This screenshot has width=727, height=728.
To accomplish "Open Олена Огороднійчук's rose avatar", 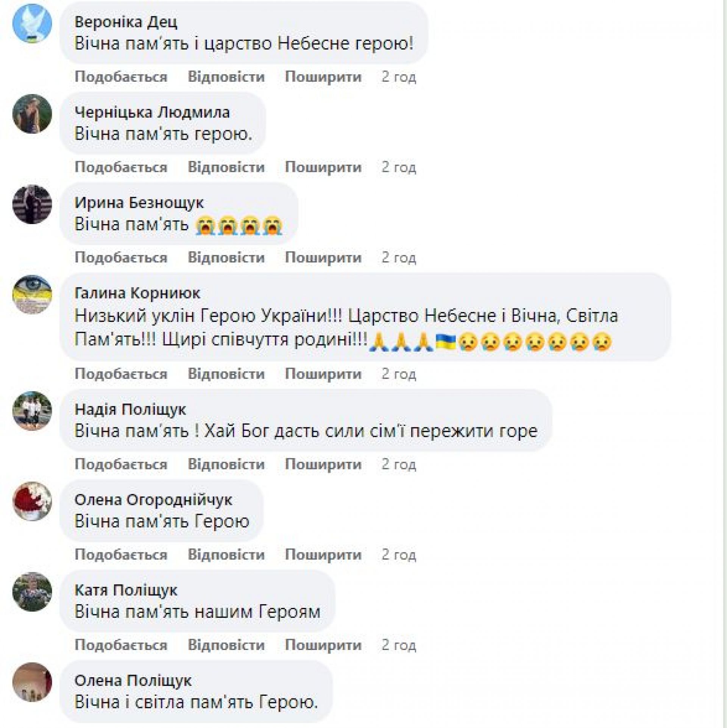I will (x=32, y=501).
